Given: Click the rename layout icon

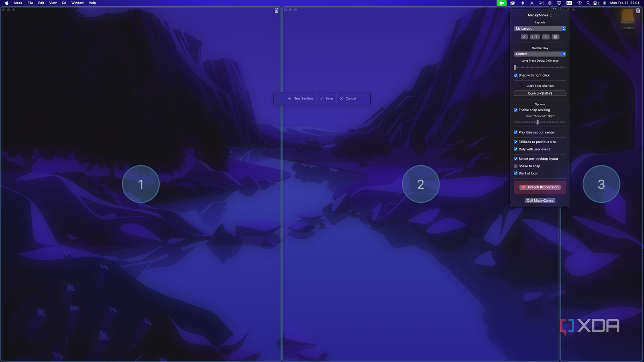Looking at the screenshot, I should [535, 37].
